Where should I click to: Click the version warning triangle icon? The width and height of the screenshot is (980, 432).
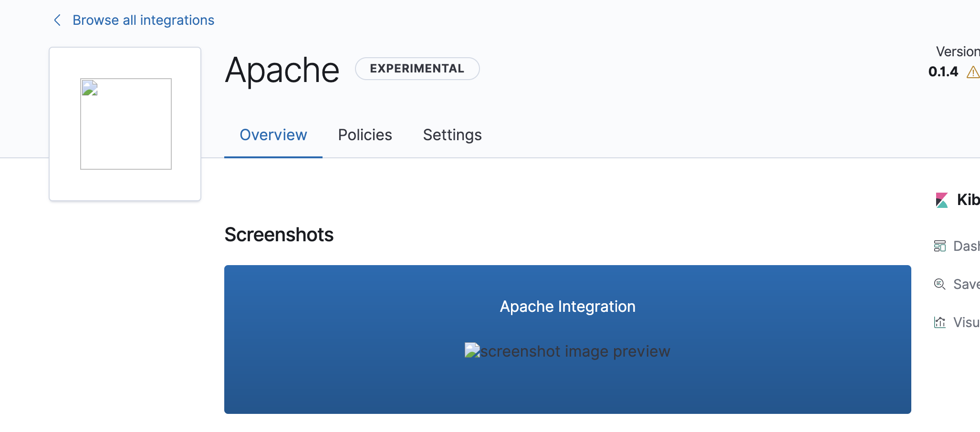click(973, 72)
